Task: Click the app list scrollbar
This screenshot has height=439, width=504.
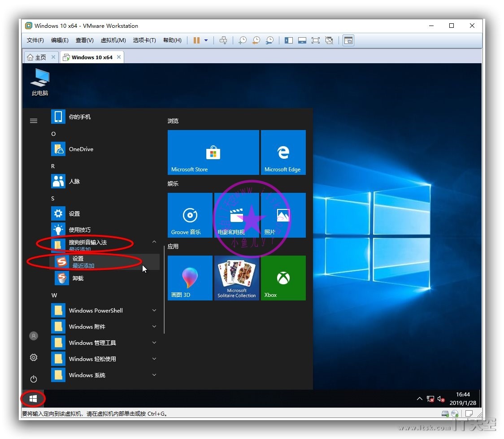Action: click(164, 290)
